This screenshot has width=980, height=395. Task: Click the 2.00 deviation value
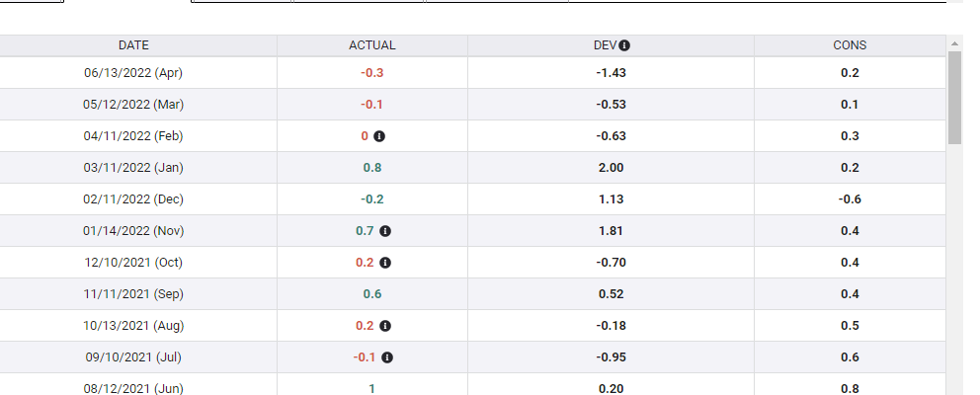[611, 168]
